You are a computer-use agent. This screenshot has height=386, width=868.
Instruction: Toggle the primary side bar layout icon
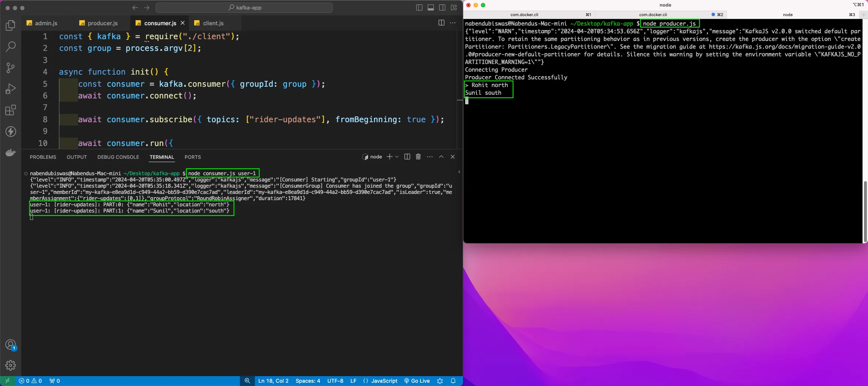pos(419,8)
